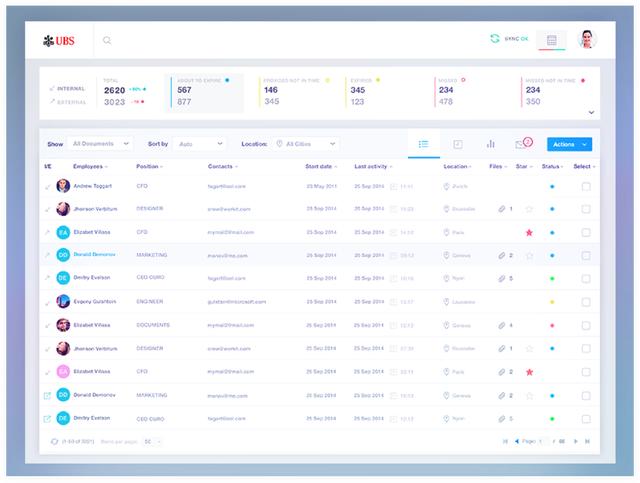This screenshot has width=640, height=483.
Task: Tick the checkbox for Evgeny Gulshtein row
Action: 586,302
